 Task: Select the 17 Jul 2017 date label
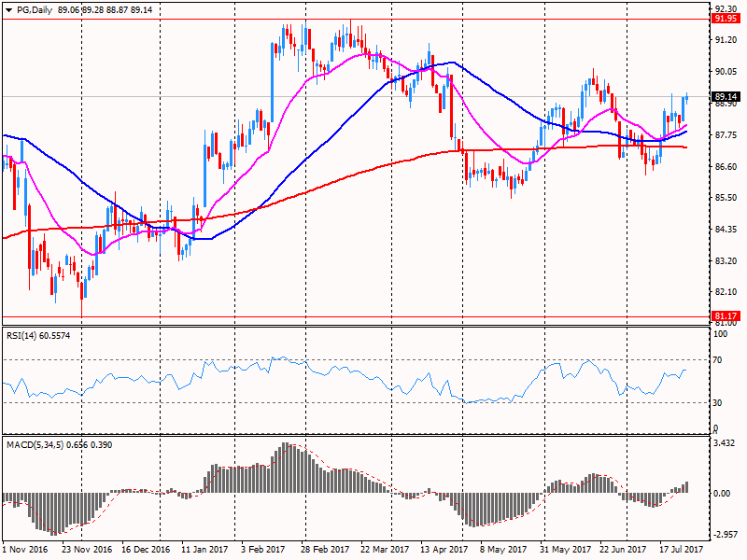[x=682, y=550]
